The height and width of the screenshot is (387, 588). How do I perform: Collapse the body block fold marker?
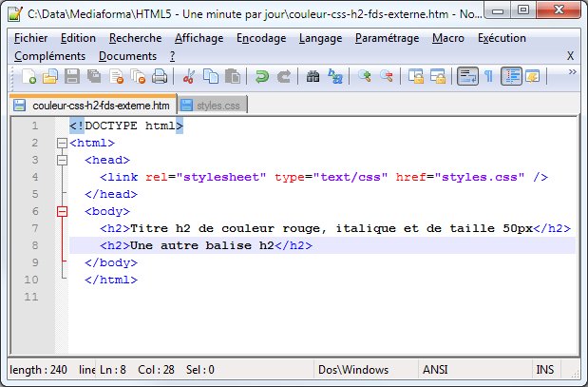63,212
